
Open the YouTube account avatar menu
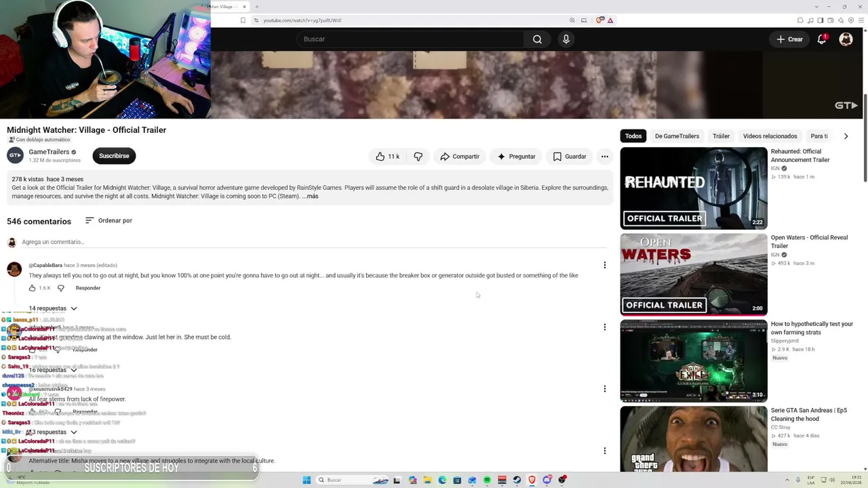coord(846,39)
